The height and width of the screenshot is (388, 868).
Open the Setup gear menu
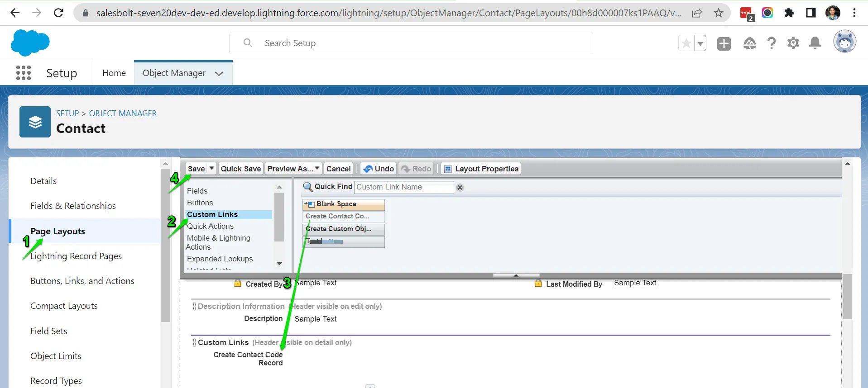(793, 43)
